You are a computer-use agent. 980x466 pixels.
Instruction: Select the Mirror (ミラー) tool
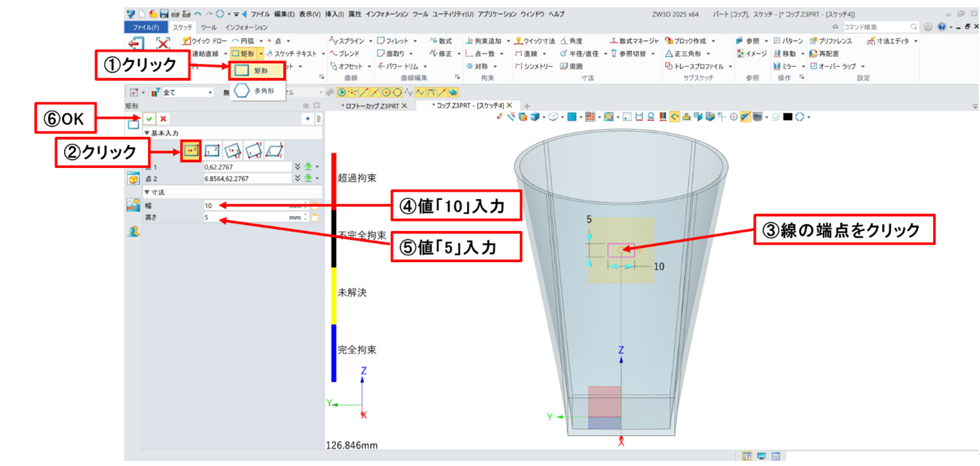[x=785, y=66]
